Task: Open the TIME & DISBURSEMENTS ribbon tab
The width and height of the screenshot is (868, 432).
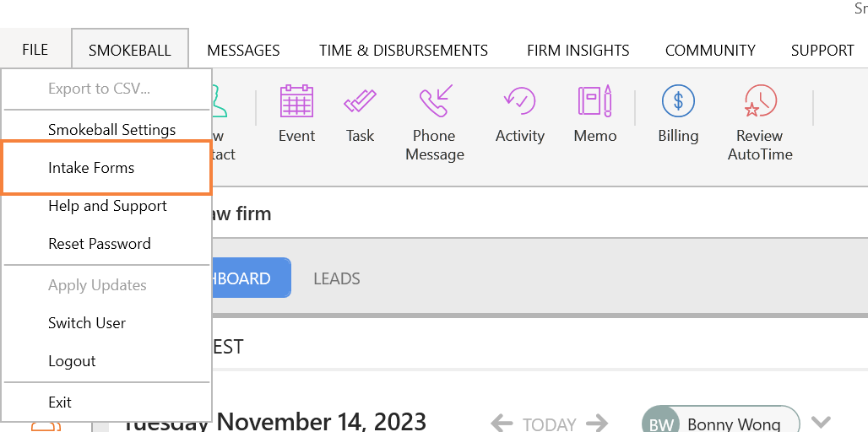Action: click(404, 51)
